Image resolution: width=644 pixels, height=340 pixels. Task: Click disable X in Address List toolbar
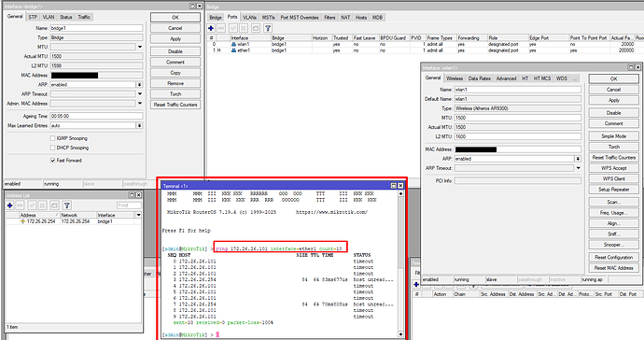tap(42, 205)
